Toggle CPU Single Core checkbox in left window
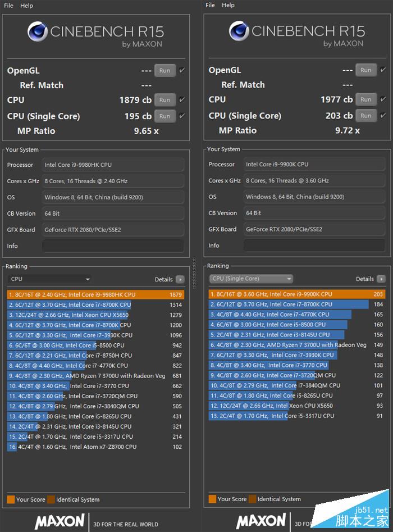 182,116
